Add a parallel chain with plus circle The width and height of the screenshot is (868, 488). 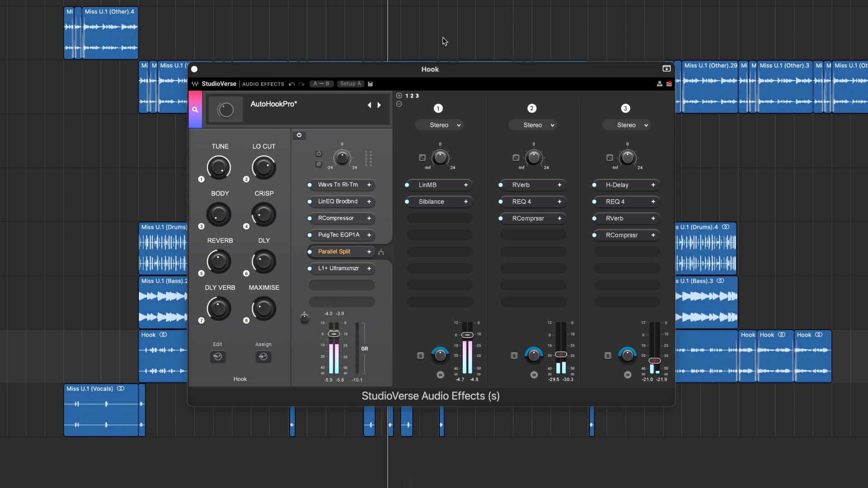(399, 96)
